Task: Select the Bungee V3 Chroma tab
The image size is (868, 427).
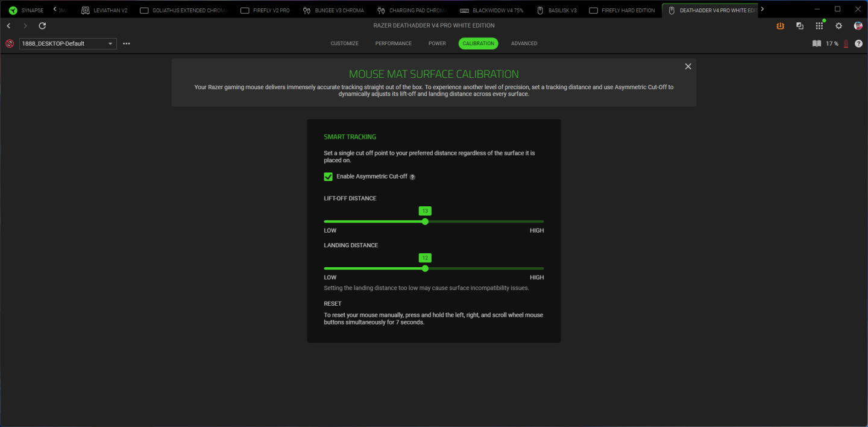Action: click(x=333, y=10)
